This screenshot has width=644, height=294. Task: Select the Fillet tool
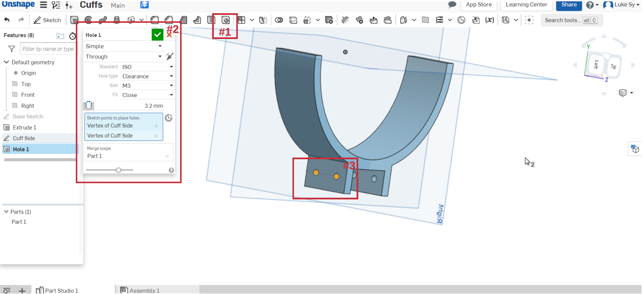pyautogui.click(x=154, y=20)
